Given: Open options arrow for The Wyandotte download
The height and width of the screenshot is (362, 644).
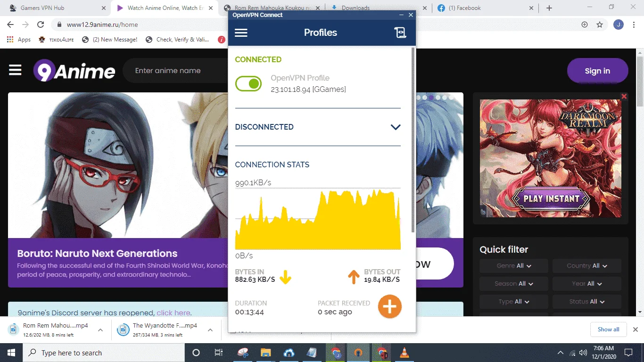Looking at the screenshot, I should [x=210, y=330].
